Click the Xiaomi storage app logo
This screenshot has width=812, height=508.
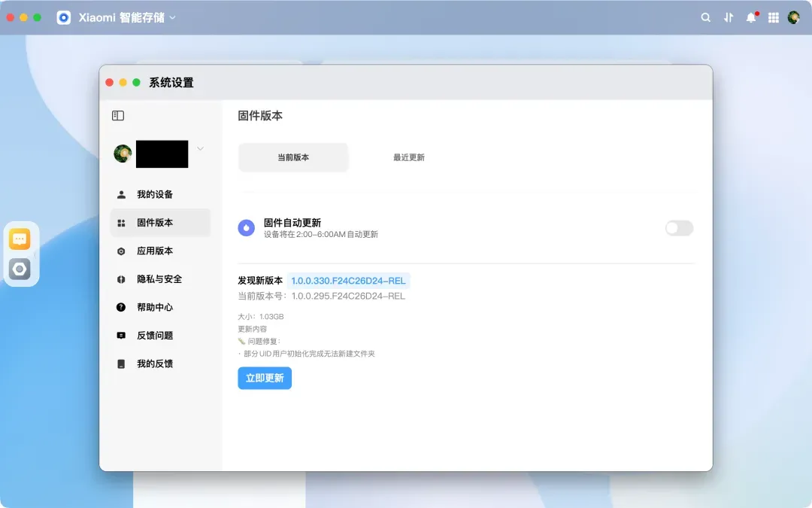(x=64, y=17)
